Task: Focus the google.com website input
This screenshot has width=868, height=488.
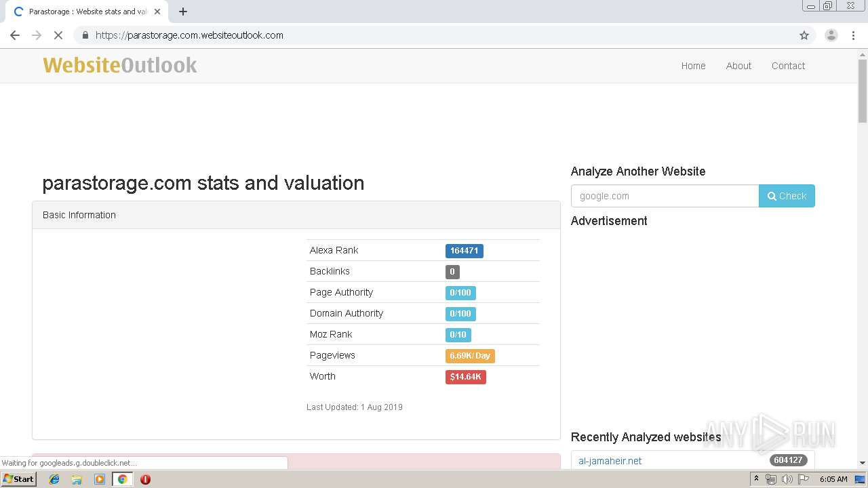Action: click(665, 196)
